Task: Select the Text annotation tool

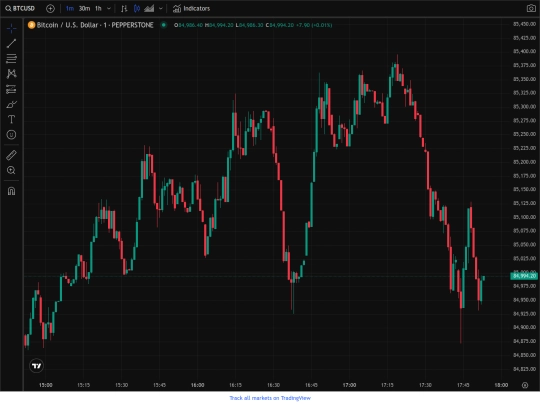Action: pos(11,120)
